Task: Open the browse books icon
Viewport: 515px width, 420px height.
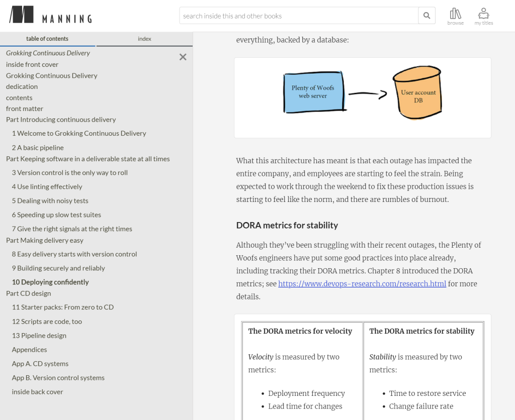Action: click(x=455, y=16)
